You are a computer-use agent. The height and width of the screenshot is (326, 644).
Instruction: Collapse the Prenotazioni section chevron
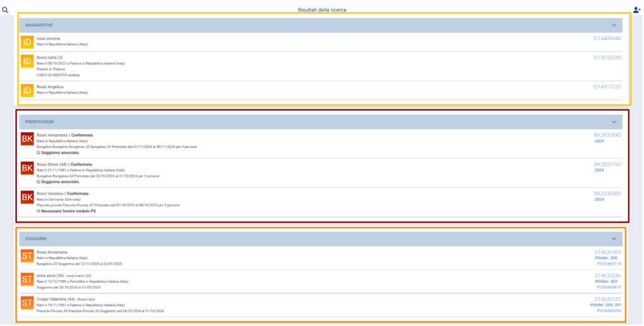point(614,122)
